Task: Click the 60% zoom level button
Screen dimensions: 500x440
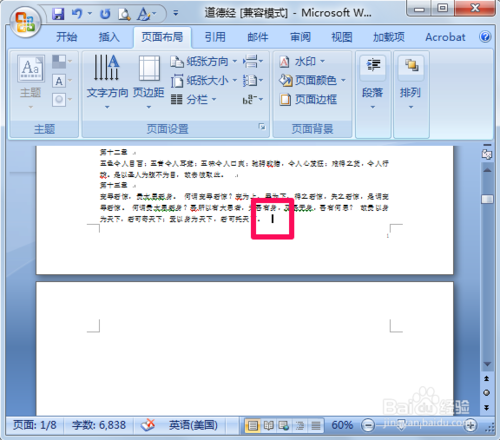Action: pyautogui.click(x=342, y=425)
